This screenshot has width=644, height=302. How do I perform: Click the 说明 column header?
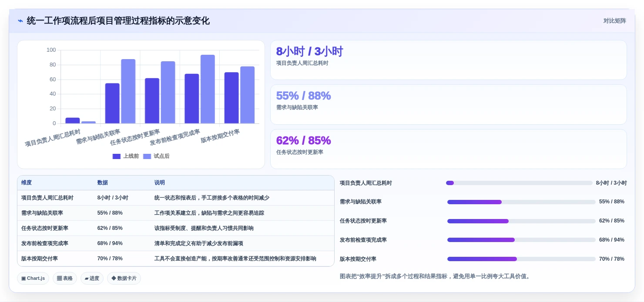160,183
